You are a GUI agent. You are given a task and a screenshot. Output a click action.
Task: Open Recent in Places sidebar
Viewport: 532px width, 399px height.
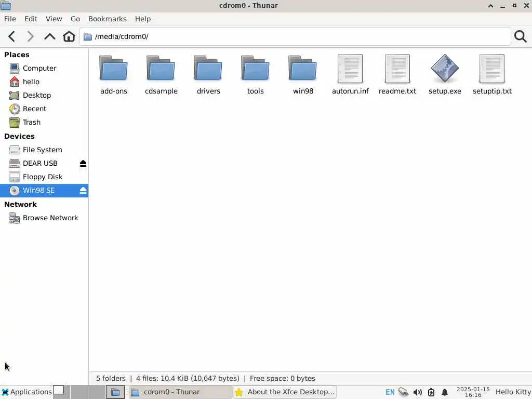click(x=44, y=109)
